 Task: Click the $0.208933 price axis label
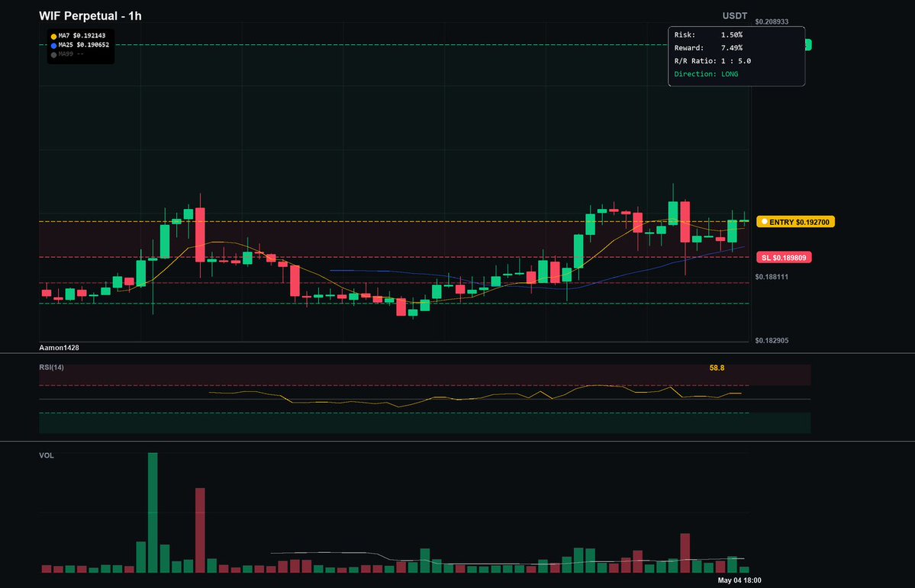point(772,21)
